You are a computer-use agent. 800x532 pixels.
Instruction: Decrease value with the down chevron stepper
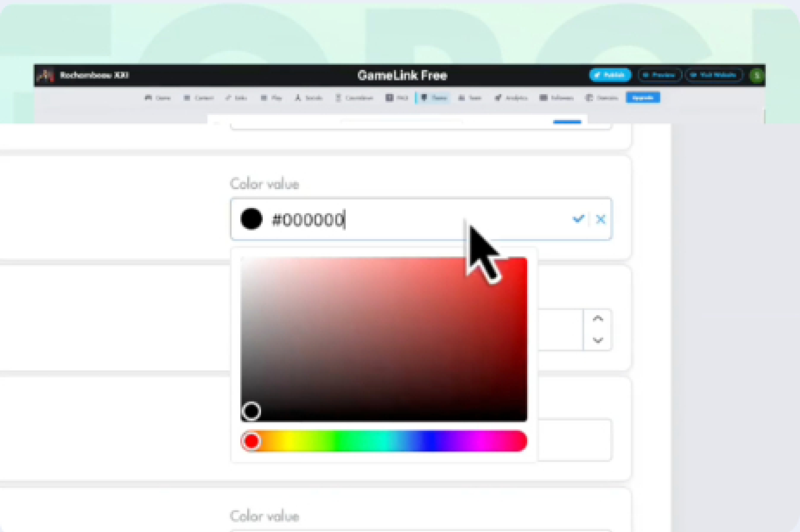point(598,340)
